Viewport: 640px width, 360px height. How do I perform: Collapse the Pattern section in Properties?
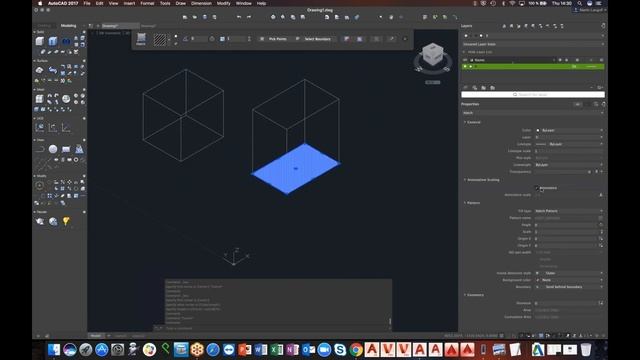pos(464,203)
